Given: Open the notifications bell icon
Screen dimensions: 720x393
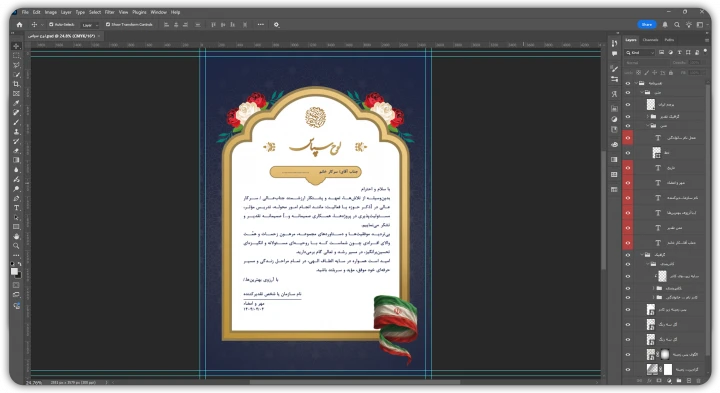Looking at the screenshot, I should click(665, 24).
